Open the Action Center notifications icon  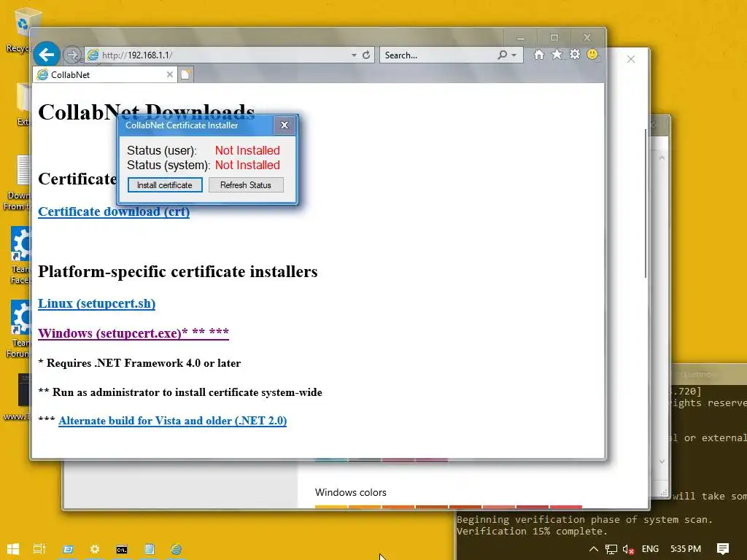tap(723, 549)
